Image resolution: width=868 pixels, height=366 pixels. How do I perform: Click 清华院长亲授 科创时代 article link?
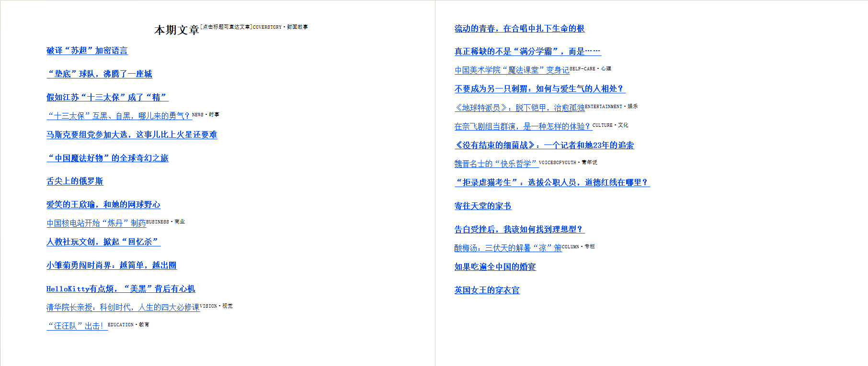pos(123,308)
